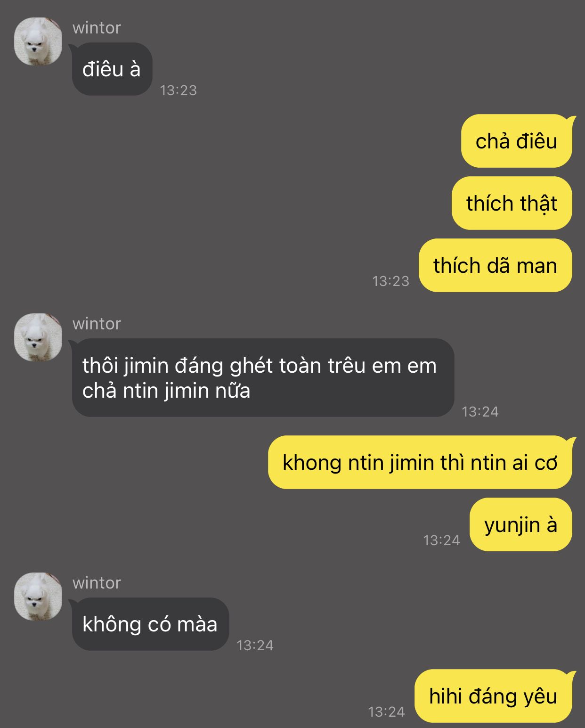This screenshot has height=728, width=585.
Task: Click the 13:24 timestamp beside 'không có màa'
Action: tap(255, 645)
